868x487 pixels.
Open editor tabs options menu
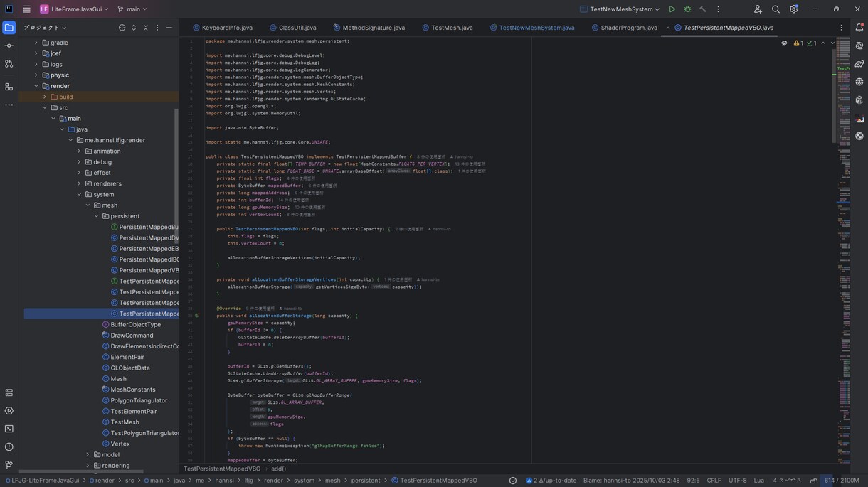pos(841,28)
